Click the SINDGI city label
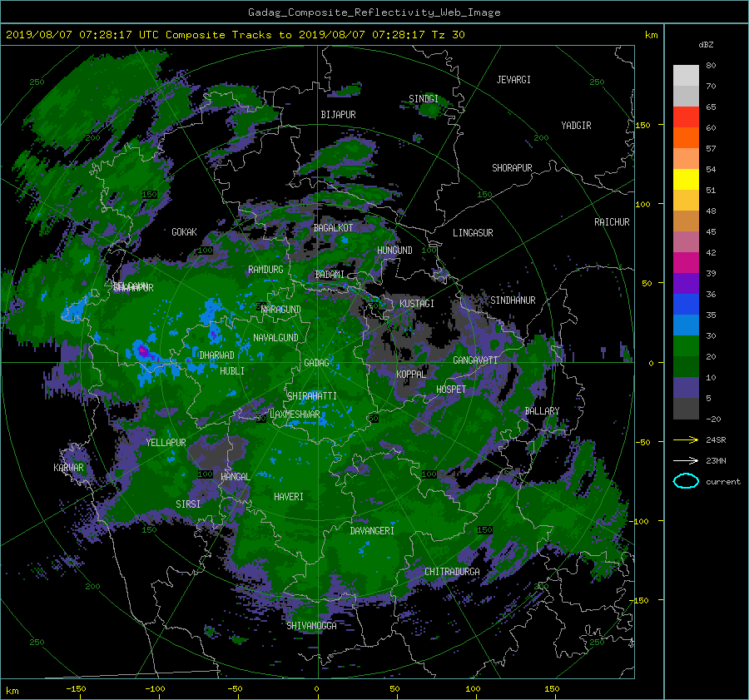749x700 pixels. click(424, 99)
